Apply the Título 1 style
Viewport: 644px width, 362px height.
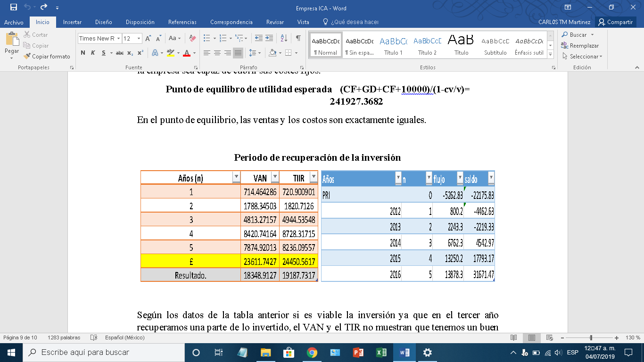(393, 46)
